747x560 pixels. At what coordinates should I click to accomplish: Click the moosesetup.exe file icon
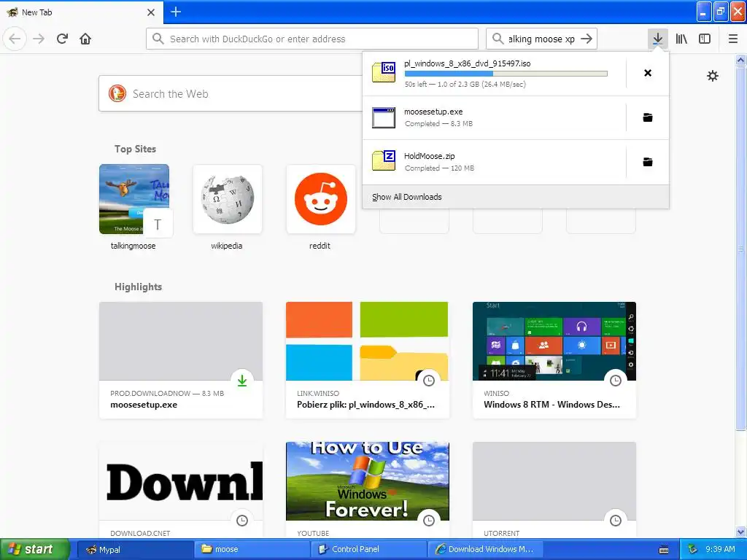[x=384, y=117]
